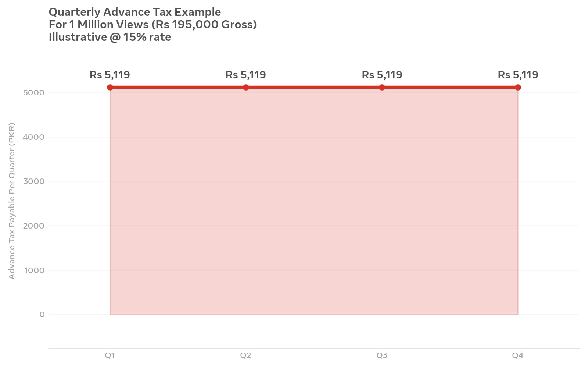
Task: Select the Rs 5,119 label above Q4
Action: coord(518,75)
